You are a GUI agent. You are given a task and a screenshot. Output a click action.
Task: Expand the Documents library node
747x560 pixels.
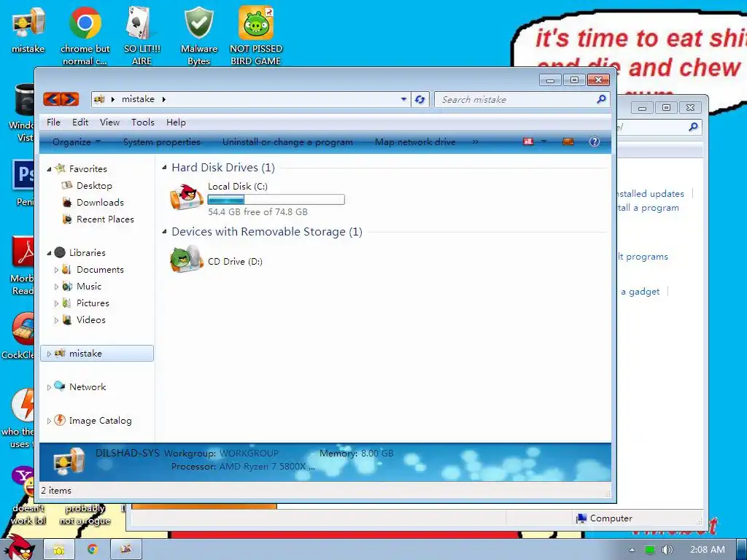click(x=56, y=270)
